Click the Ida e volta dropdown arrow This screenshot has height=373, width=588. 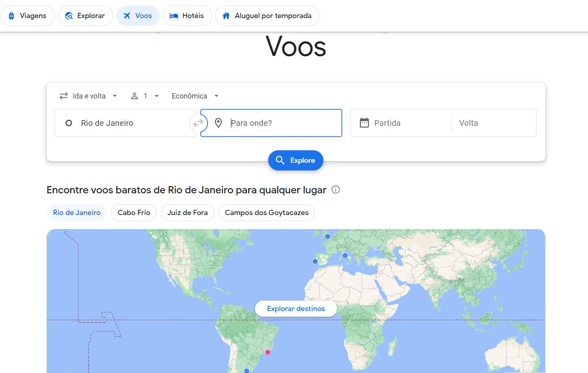(x=115, y=96)
